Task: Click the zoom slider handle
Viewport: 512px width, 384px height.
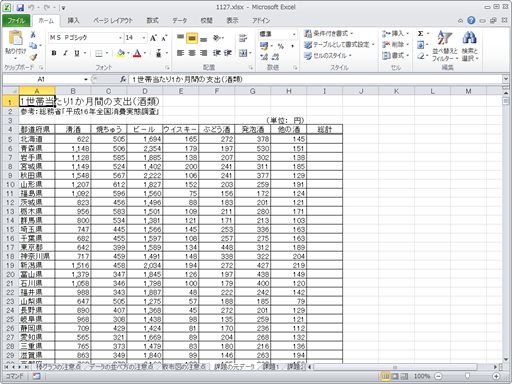Action: [467, 376]
